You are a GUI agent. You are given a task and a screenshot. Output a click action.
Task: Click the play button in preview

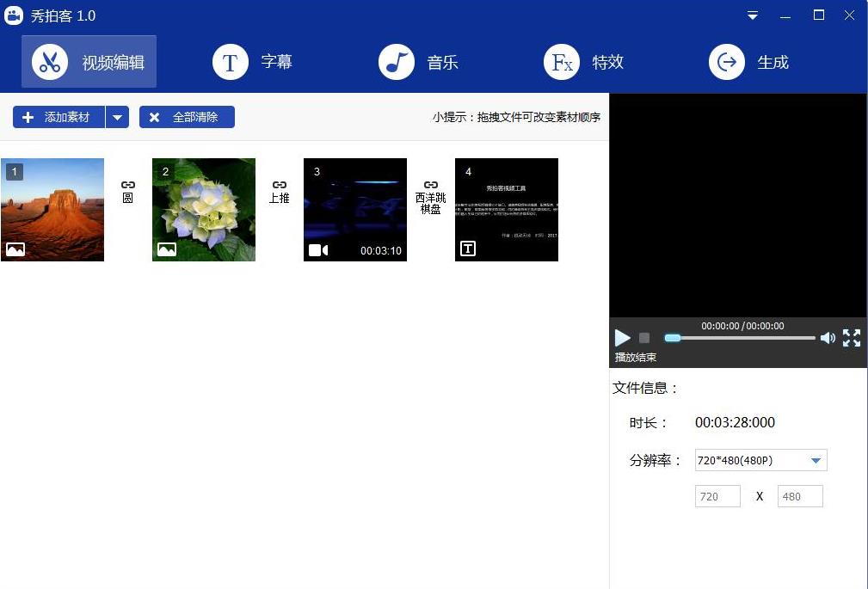pyautogui.click(x=623, y=338)
